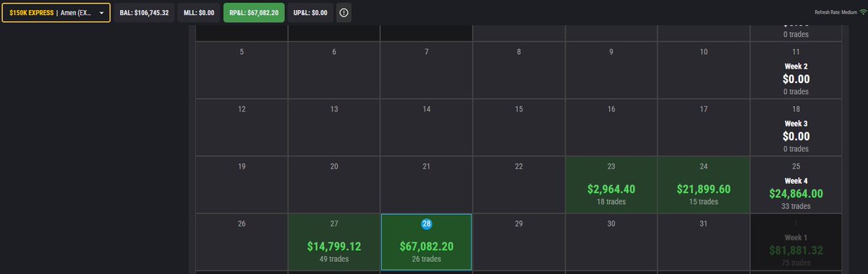
Task: Select empty calendar day 29
Action: coord(519,242)
